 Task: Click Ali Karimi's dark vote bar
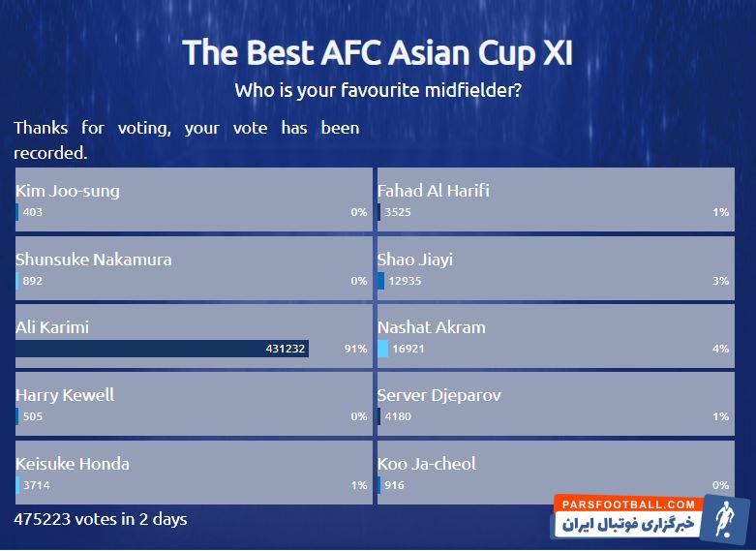point(162,349)
